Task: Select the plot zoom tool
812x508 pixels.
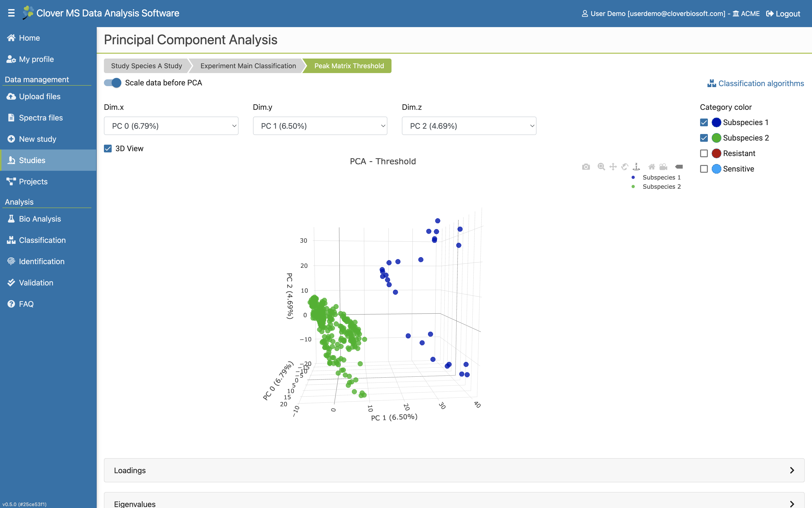Action: coord(601,167)
